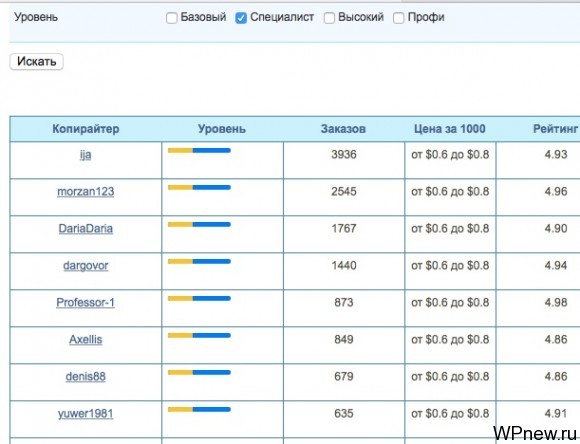Select Professor-1 copywriter link
The image size is (580, 444).
point(85,303)
